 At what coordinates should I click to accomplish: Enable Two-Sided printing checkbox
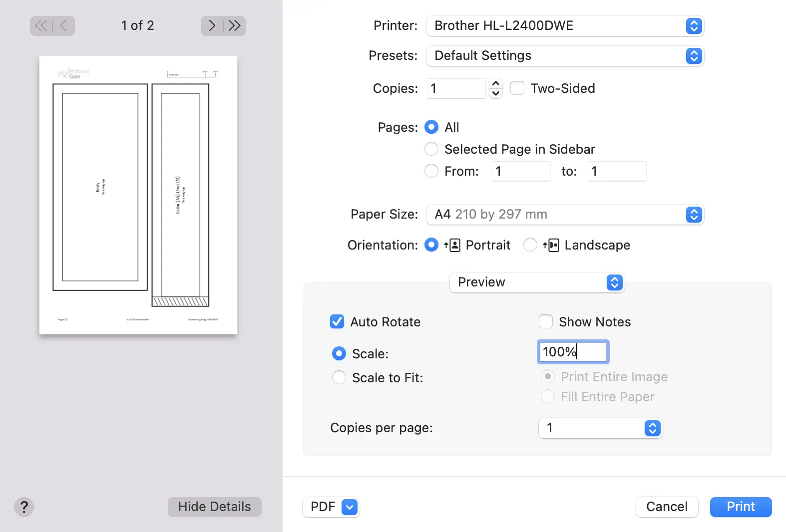pyautogui.click(x=517, y=88)
